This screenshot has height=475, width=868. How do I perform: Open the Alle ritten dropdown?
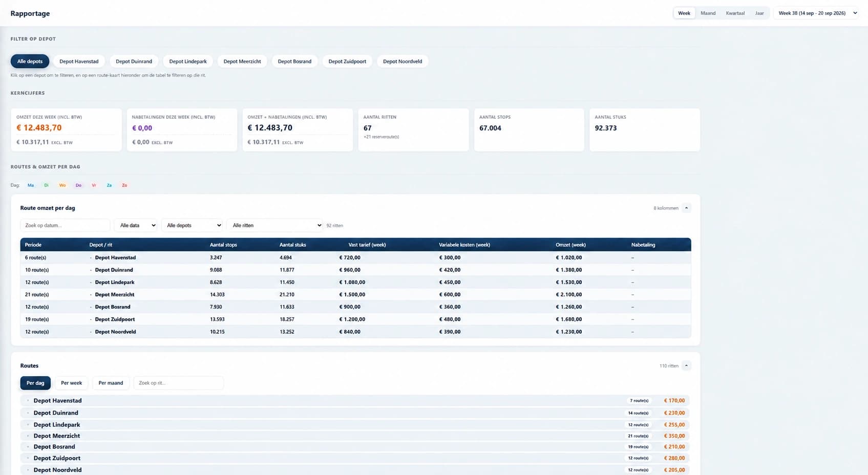(x=274, y=225)
